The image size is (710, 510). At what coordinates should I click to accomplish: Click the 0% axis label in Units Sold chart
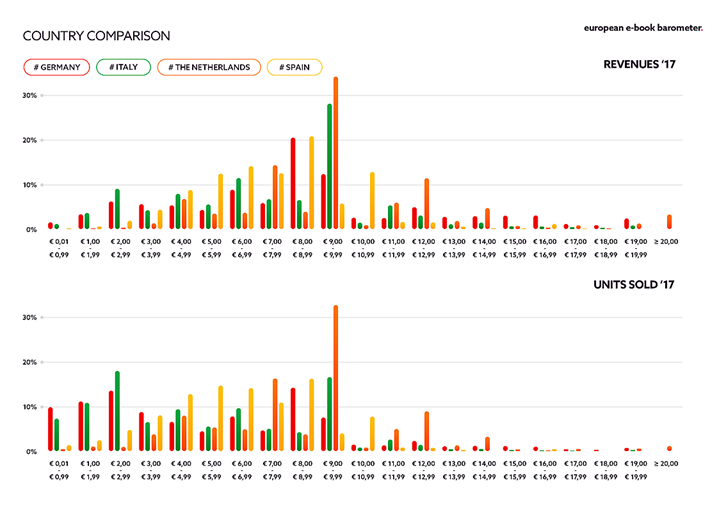tap(31, 452)
